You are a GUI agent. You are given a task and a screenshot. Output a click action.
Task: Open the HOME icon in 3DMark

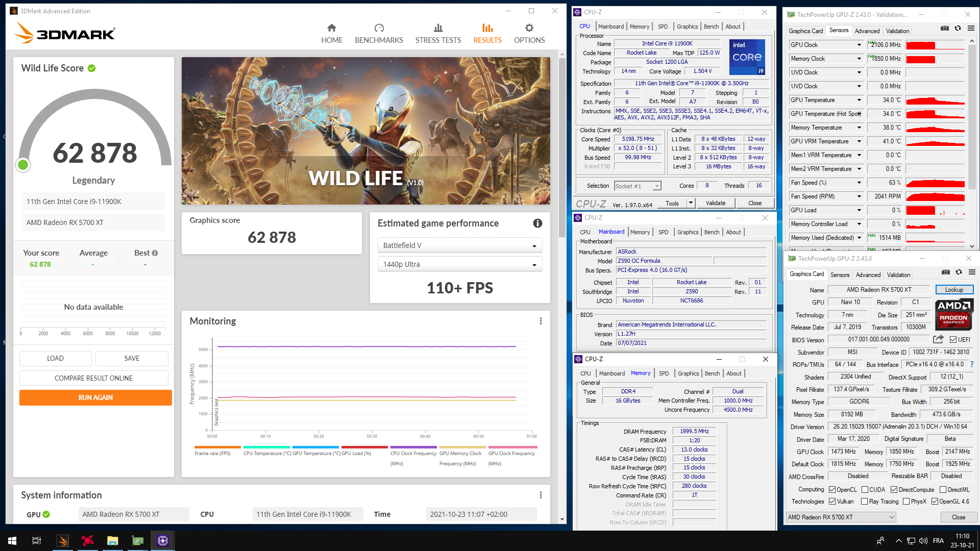(x=332, y=28)
